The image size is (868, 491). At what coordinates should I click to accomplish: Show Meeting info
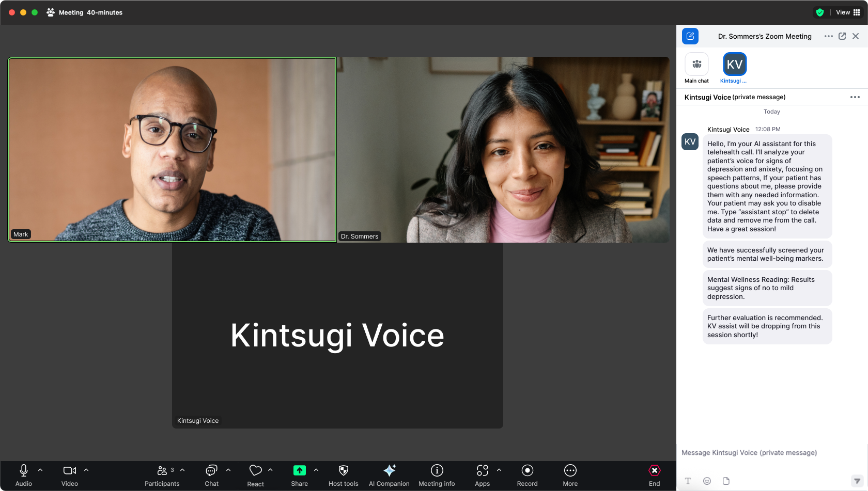437,476
